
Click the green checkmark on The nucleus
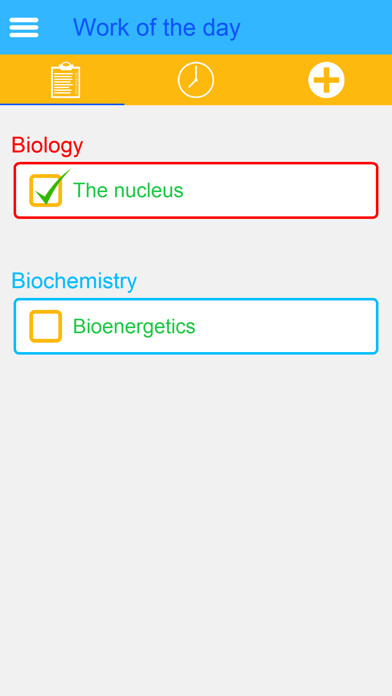pyautogui.click(x=52, y=187)
